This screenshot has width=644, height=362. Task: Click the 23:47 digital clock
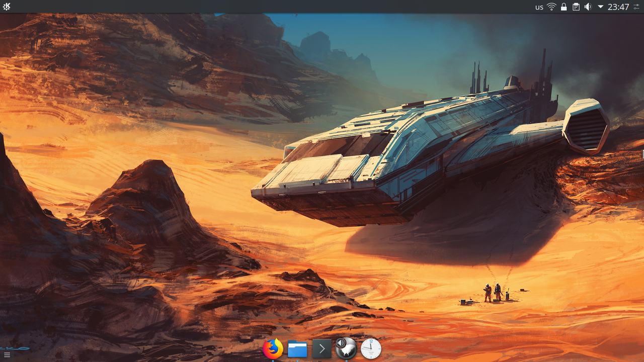pos(618,7)
